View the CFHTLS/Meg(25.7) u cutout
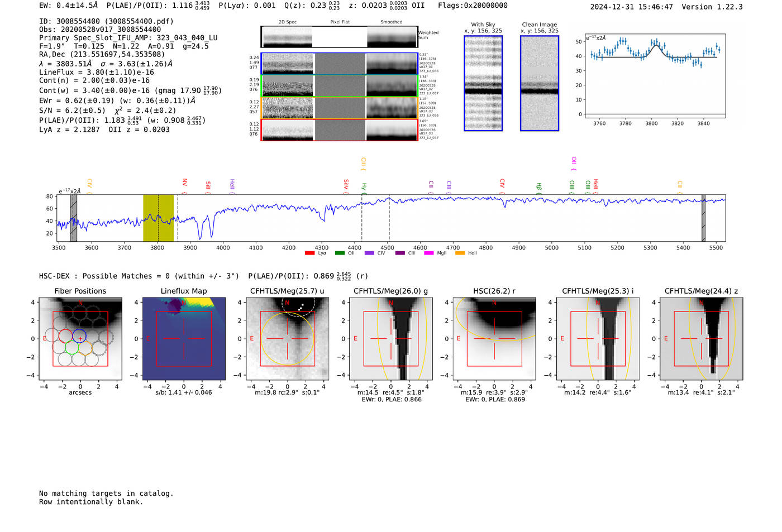 pyautogui.click(x=287, y=339)
